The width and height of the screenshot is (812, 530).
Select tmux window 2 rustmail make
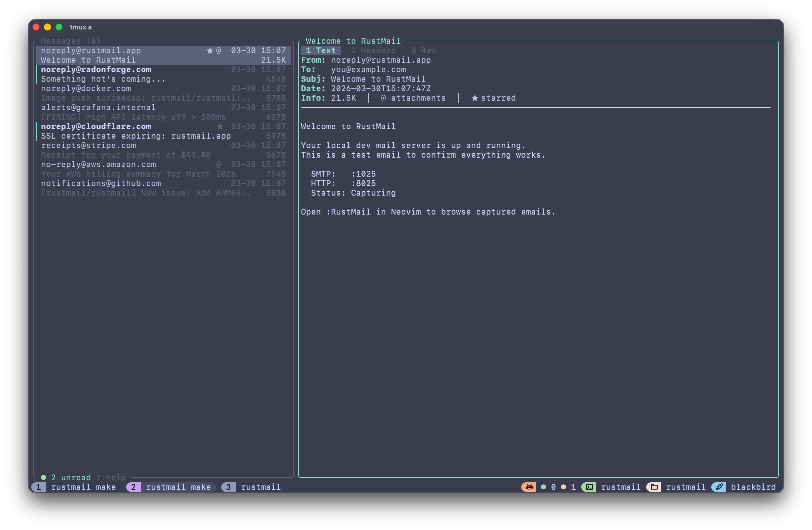[170, 487]
